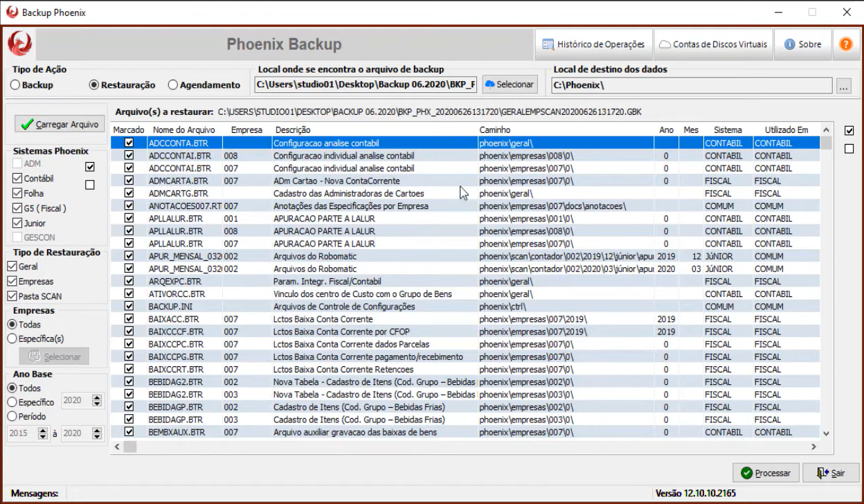Sort by Utilizado Em column header

pyautogui.click(x=786, y=130)
